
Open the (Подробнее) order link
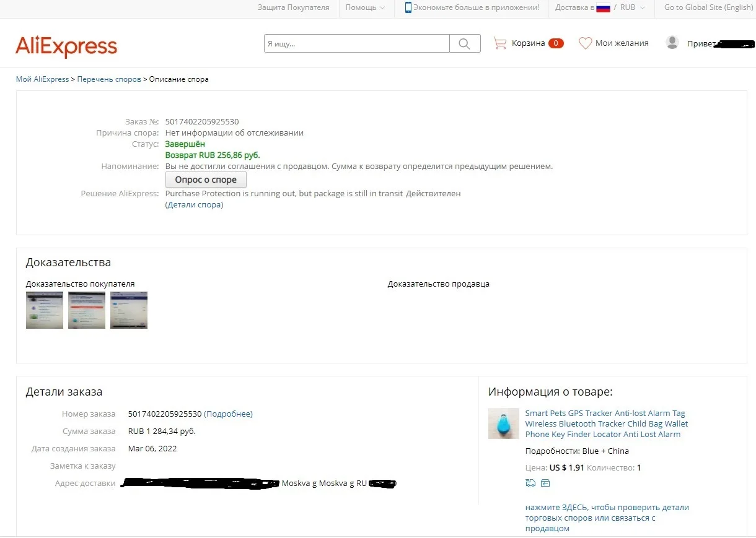[228, 414]
